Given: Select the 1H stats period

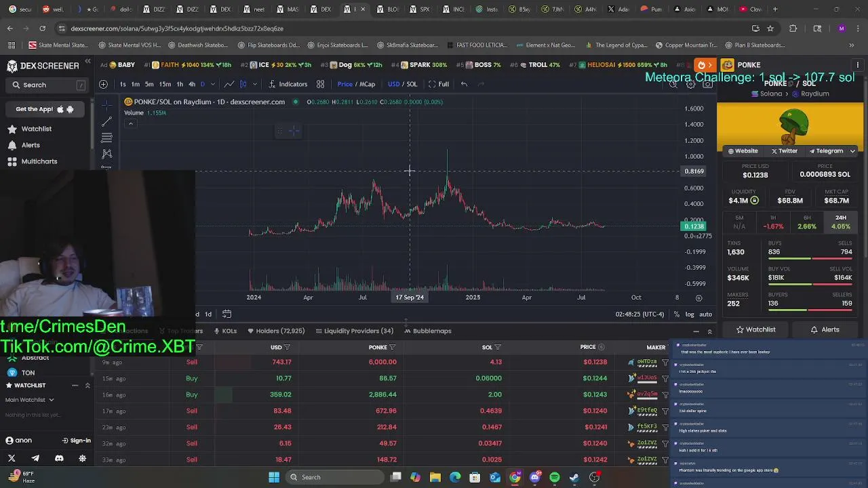Looking at the screenshot, I should pyautogui.click(x=773, y=222).
